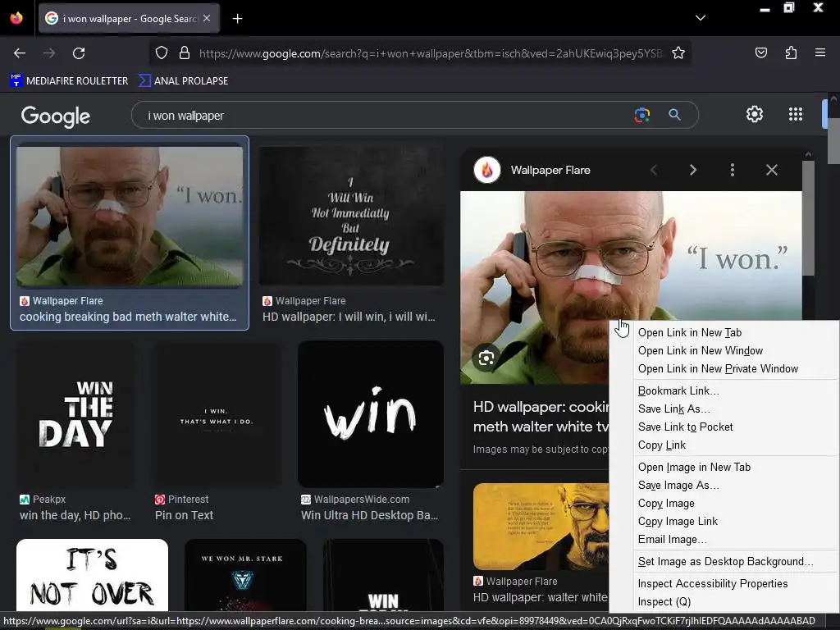Open Google Lens search by image icon
The width and height of the screenshot is (840, 630).
(x=641, y=115)
